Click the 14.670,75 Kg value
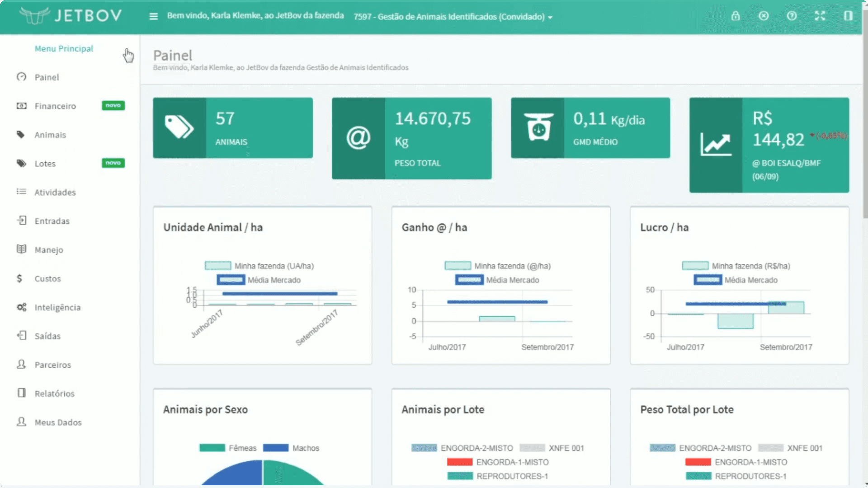The height and width of the screenshot is (488, 868). pyautogui.click(x=433, y=129)
